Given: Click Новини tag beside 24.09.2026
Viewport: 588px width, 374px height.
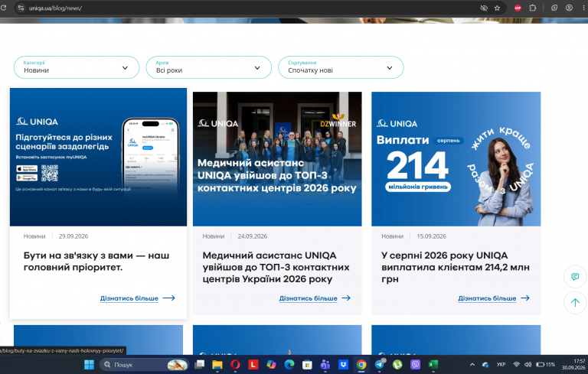Looking at the screenshot, I should tap(214, 236).
